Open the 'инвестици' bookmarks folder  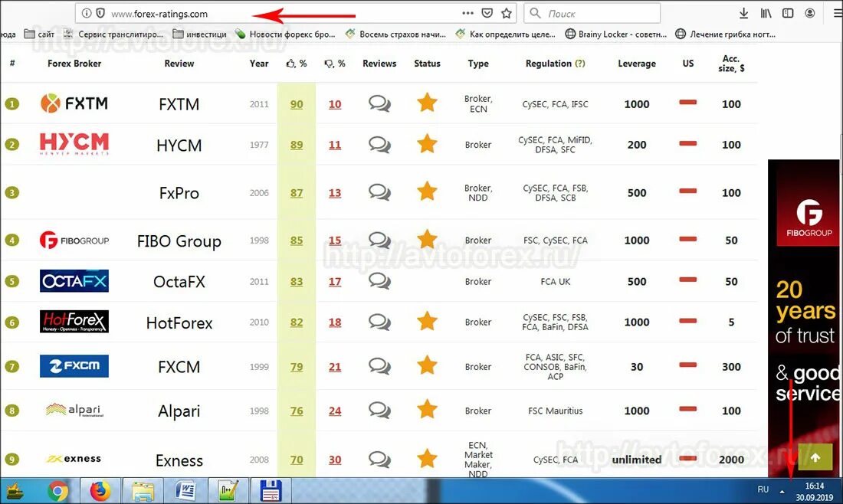click(199, 34)
